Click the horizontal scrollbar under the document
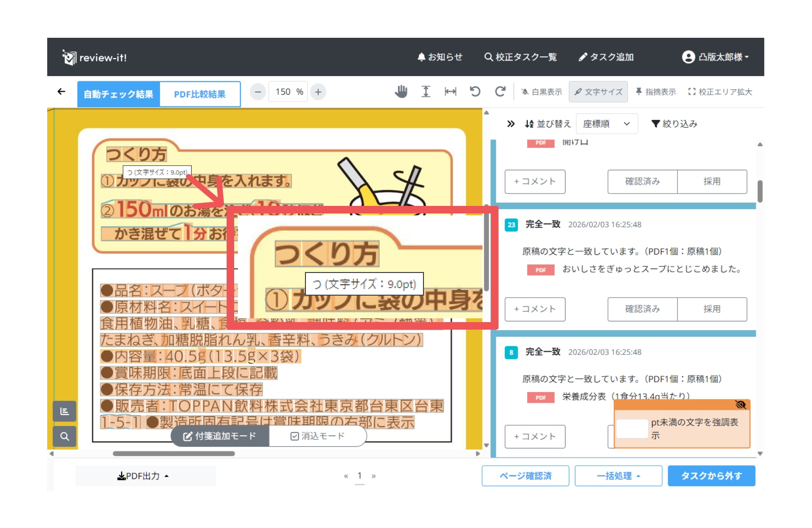The image size is (812, 528). click(174, 454)
